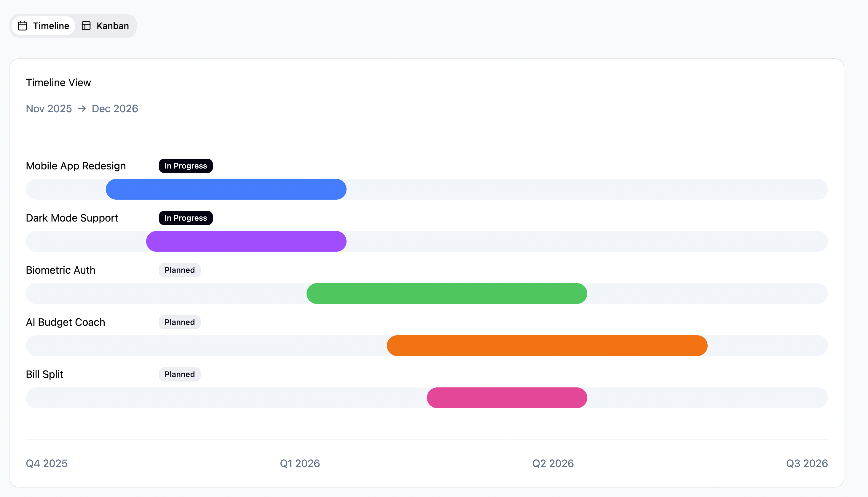
Task: Click Planned badge next to Bill Split
Action: [x=179, y=374]
